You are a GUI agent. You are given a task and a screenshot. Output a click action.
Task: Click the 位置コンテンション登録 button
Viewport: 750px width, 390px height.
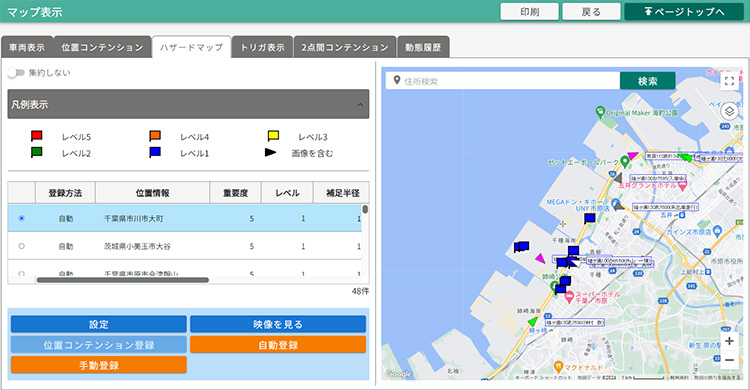tap(99, 345)
